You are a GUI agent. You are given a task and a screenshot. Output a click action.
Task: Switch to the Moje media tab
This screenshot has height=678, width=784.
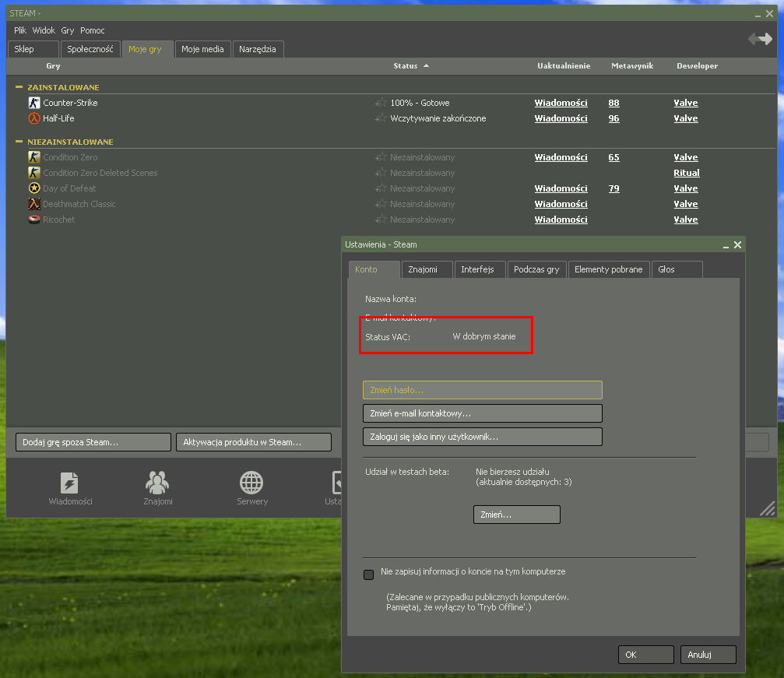point(202,49)
